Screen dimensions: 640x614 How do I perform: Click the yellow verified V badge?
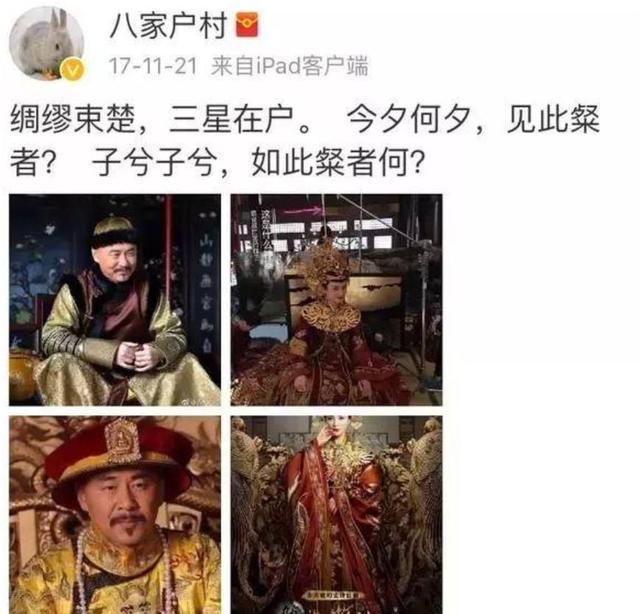click(73, 70)
